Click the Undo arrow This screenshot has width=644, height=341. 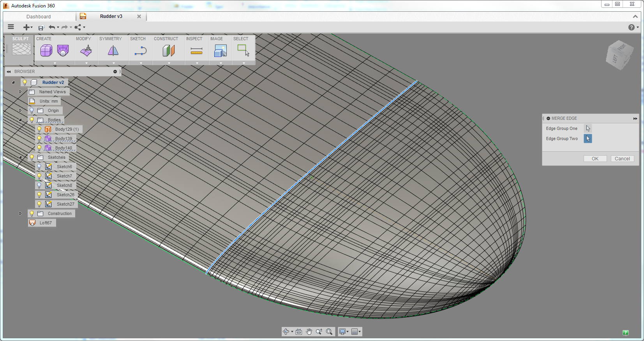[52, 27]
